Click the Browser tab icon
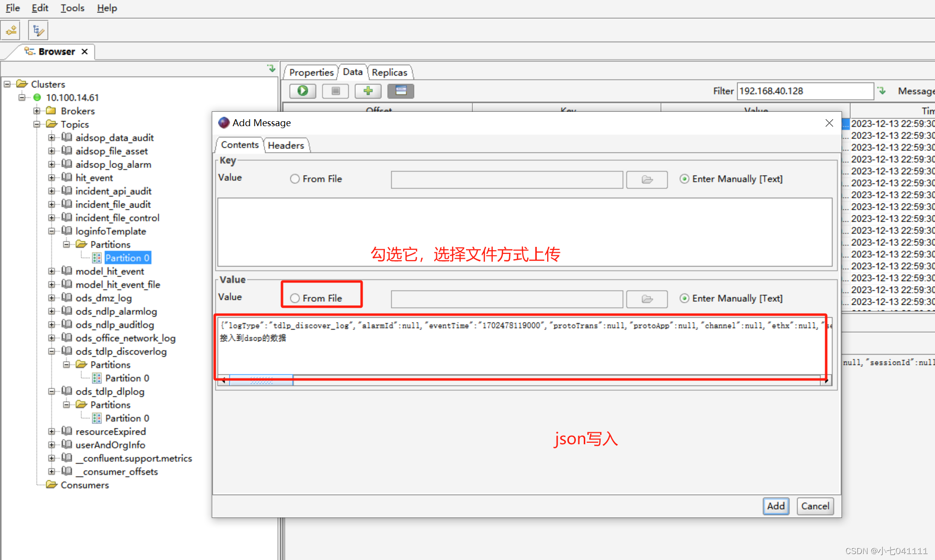 30,51
